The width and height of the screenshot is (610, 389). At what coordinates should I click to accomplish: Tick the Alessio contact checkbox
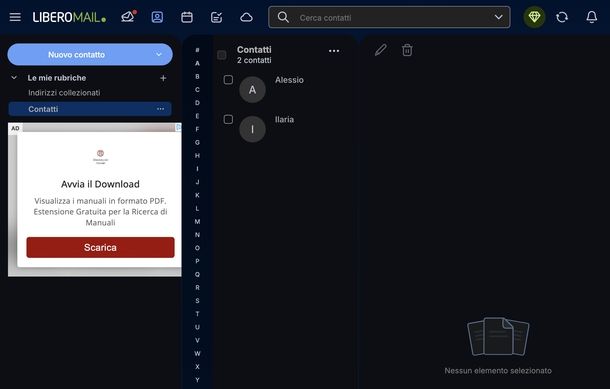coord(228,80)
